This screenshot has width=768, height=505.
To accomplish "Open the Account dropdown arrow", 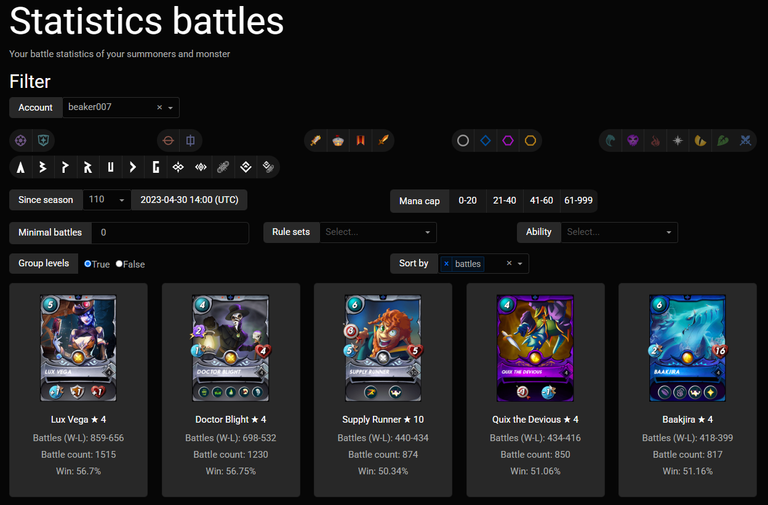I will [170, 108].
